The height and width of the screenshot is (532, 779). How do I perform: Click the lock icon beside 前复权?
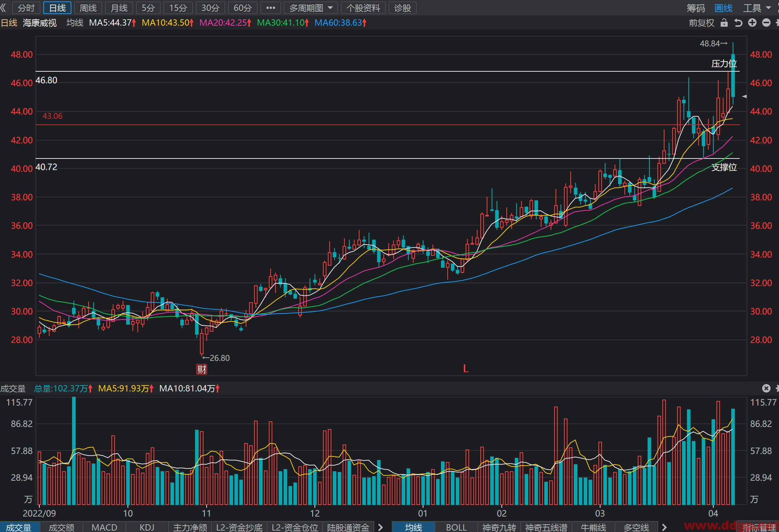pos(724,23)
